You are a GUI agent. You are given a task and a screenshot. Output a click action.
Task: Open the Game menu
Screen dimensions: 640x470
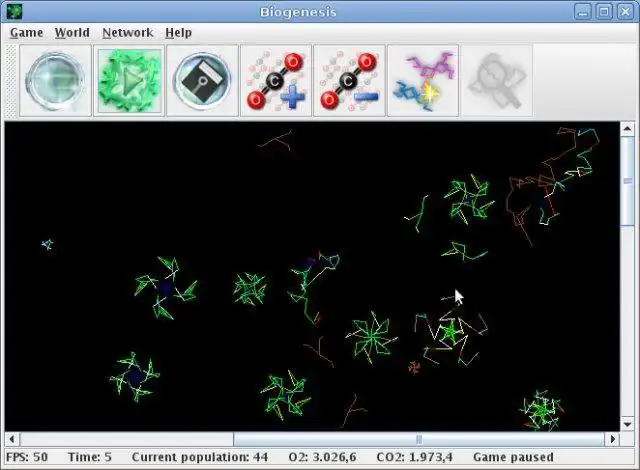coord(27,33)
